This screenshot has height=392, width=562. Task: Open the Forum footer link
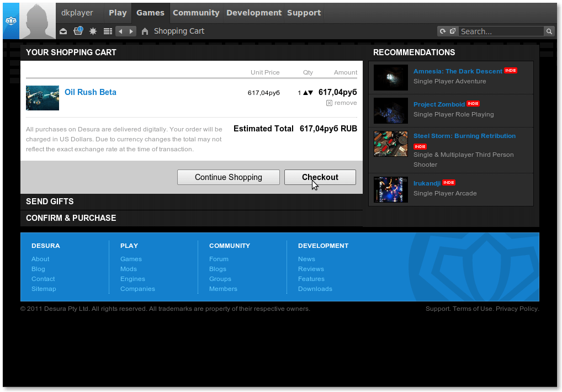[x=219, y=259]
